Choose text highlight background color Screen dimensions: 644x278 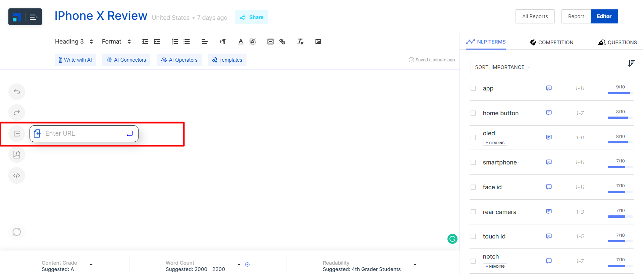[253, 42]
